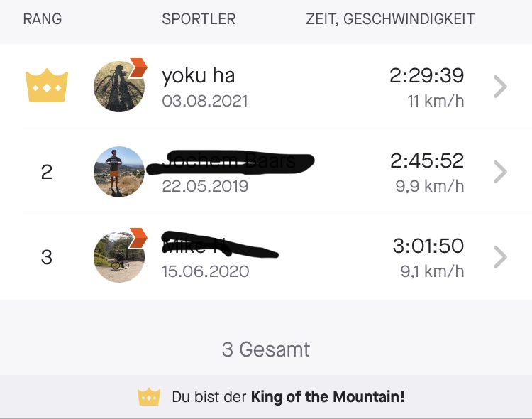Tap the 2:29:39 winning time
Viewport: 532px width, 419px height.
pos(426,75)
